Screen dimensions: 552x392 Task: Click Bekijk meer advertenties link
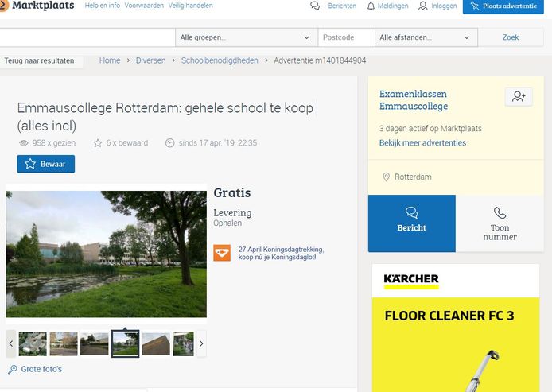click(422, 143)
